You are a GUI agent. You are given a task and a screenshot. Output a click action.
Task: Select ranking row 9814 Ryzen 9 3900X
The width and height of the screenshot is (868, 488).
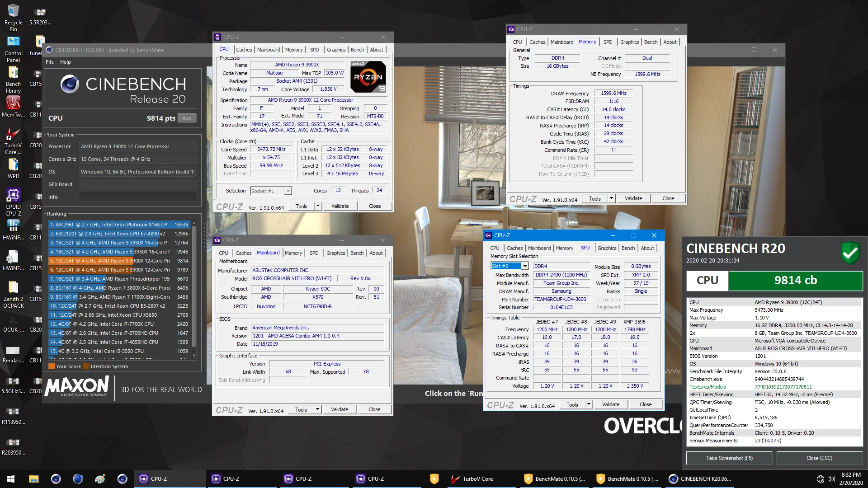pos(119,261)
